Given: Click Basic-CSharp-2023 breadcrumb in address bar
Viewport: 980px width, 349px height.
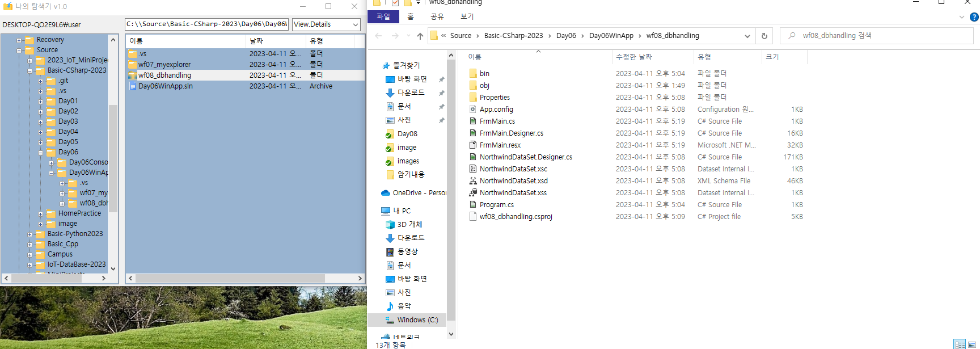Looking at the screenshot, I should pos(513,36).
